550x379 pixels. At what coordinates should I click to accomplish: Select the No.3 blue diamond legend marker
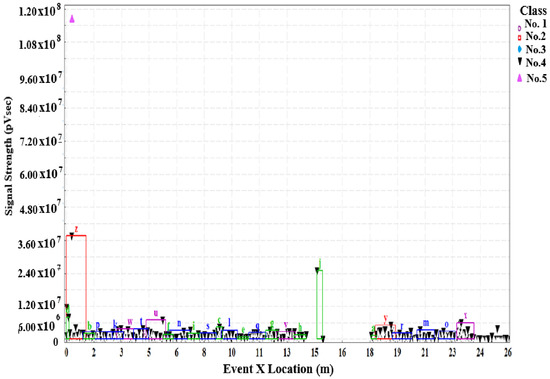click(520, 49)
